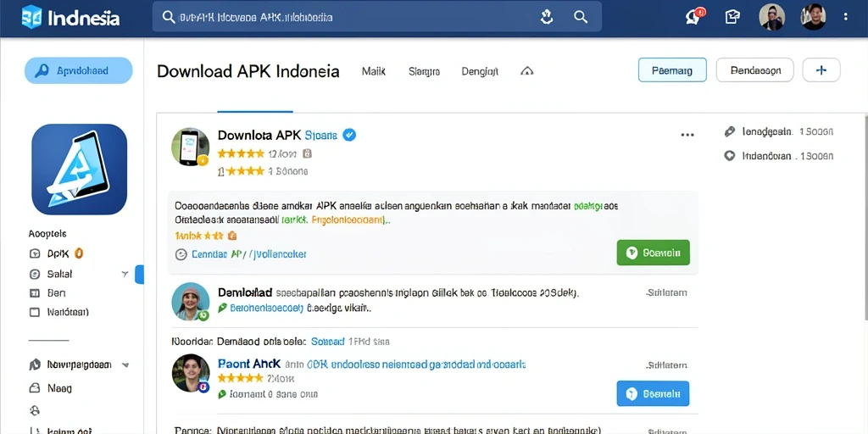Open the three-dot options of the 'Downlota APK' post
Image resolution: width=868 pixels, height=434 pixels.
[x=687, y=135]
